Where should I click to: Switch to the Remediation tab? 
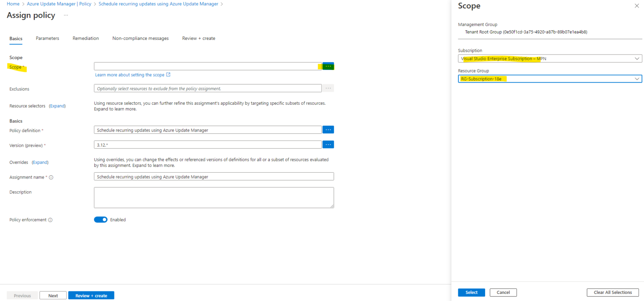pos(86,38)
